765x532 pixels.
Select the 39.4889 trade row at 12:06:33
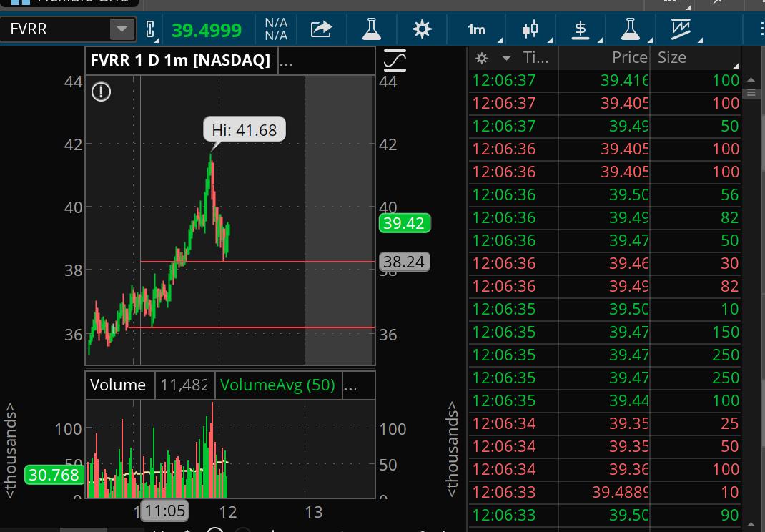(x=605, y=492)
